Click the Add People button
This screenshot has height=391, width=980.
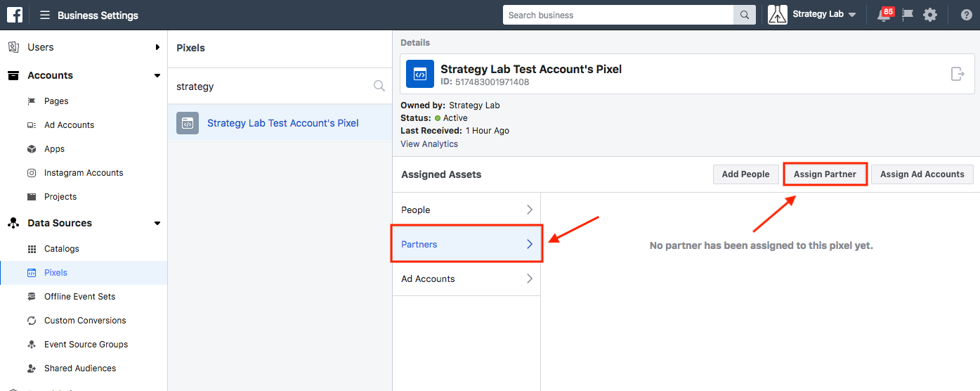tap(745, 174)
